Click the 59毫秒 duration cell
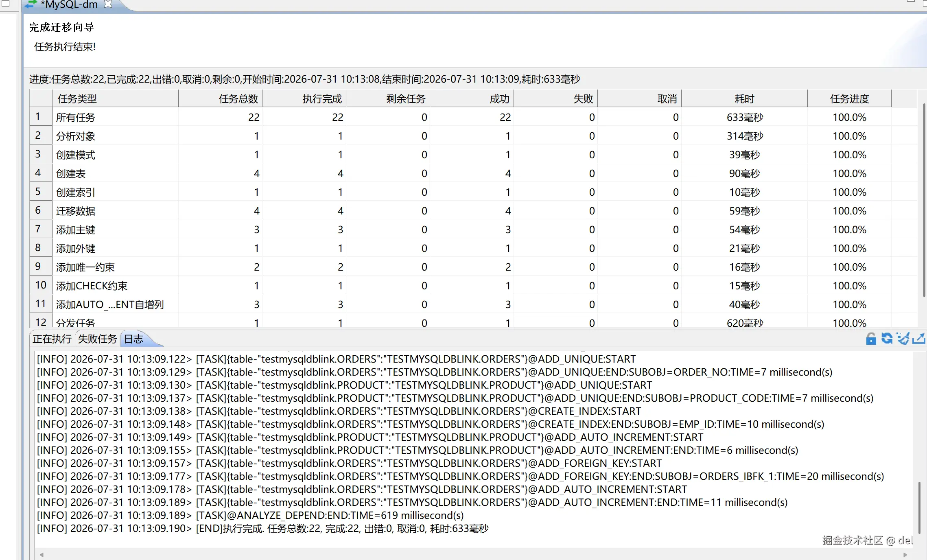Screen dimensions: 927x560 point(745,211)
